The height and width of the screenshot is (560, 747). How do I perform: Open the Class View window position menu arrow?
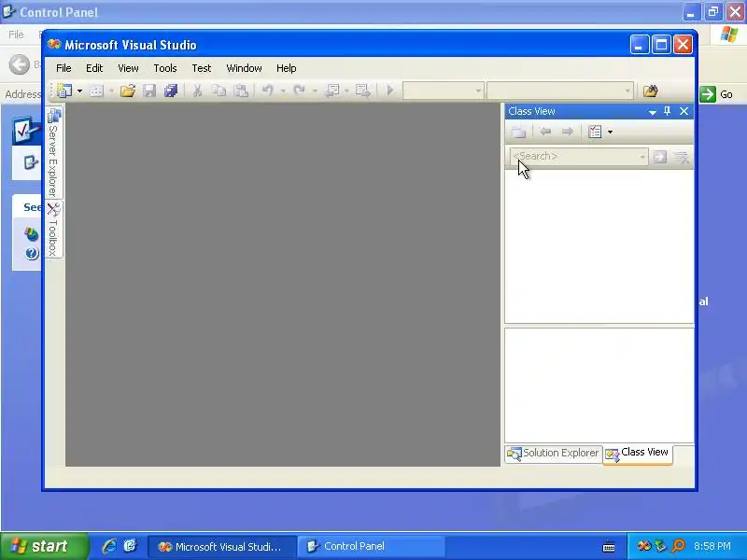coord(653,112)
